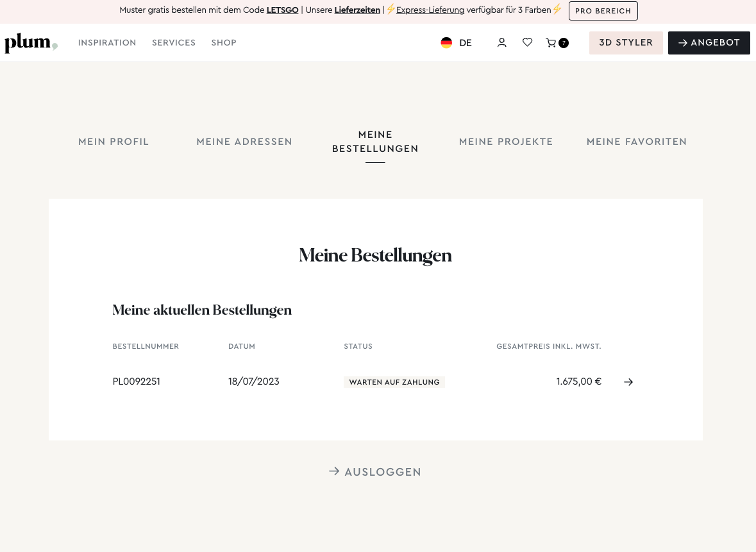Image resolution: width=756 pixels, height=552 pixels.
Task: Expand the Inspiration menu
Action: tap(107, 43)
